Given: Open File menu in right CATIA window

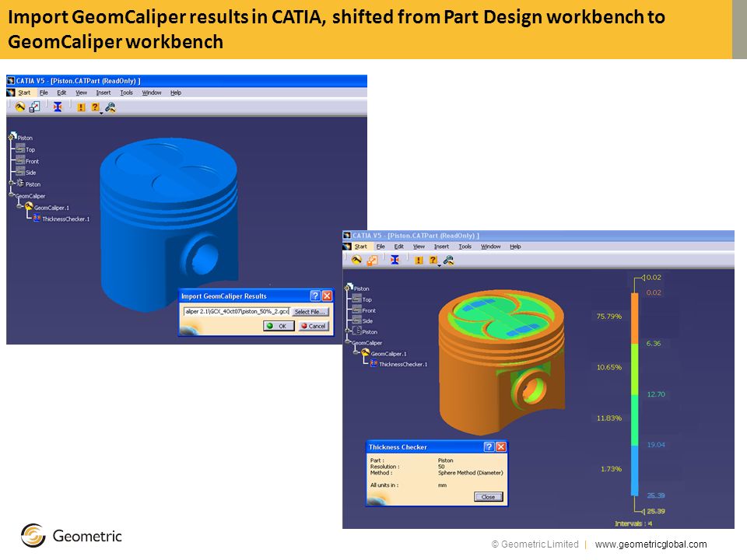Looking at the screenshot, I should tap(381, 247).
